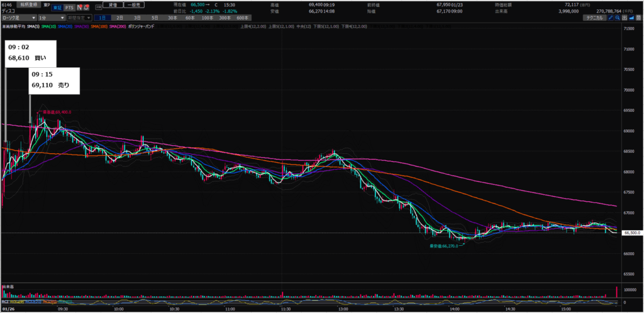Image resolution: width=644 pixels, height=313 pixels.
Task: Click the テクニカル button
Action: click(x=593, y=19)
